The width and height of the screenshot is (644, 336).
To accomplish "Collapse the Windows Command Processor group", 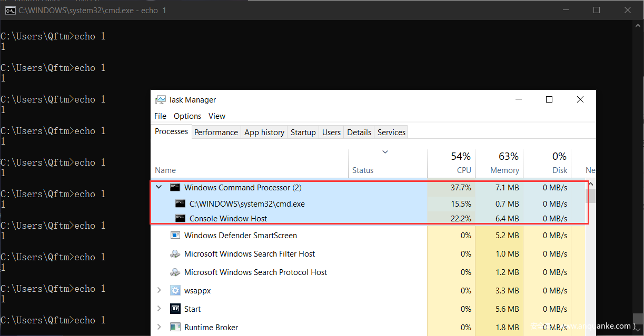I will (x=160, y=188).
